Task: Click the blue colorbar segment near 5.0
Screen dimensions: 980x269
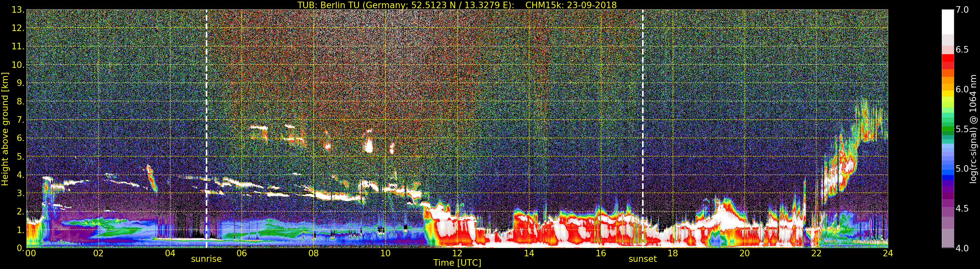Action: tap(948, 170)
